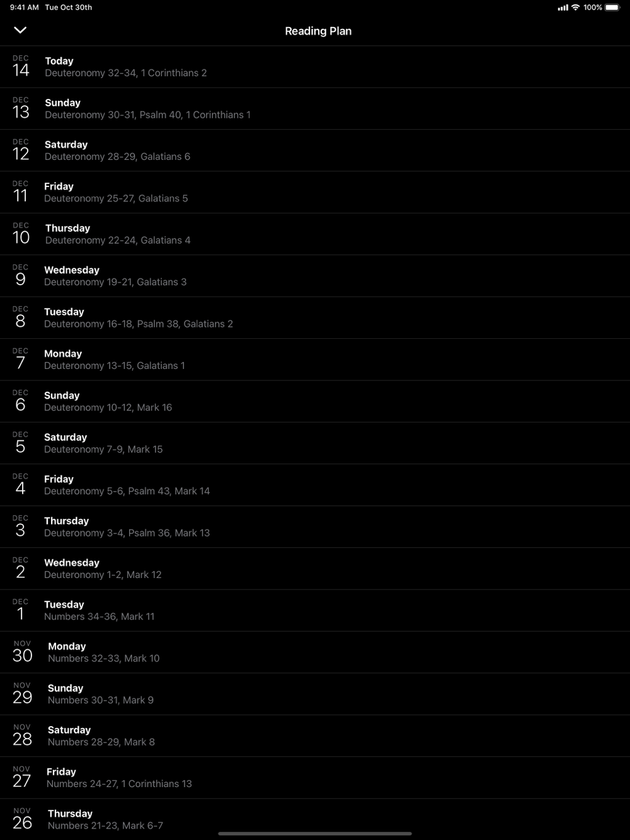Open Wednesday Deuteronomy 1-2, Mark 12
The height and width of the screenshot is (840, 630).
(315, 569)
